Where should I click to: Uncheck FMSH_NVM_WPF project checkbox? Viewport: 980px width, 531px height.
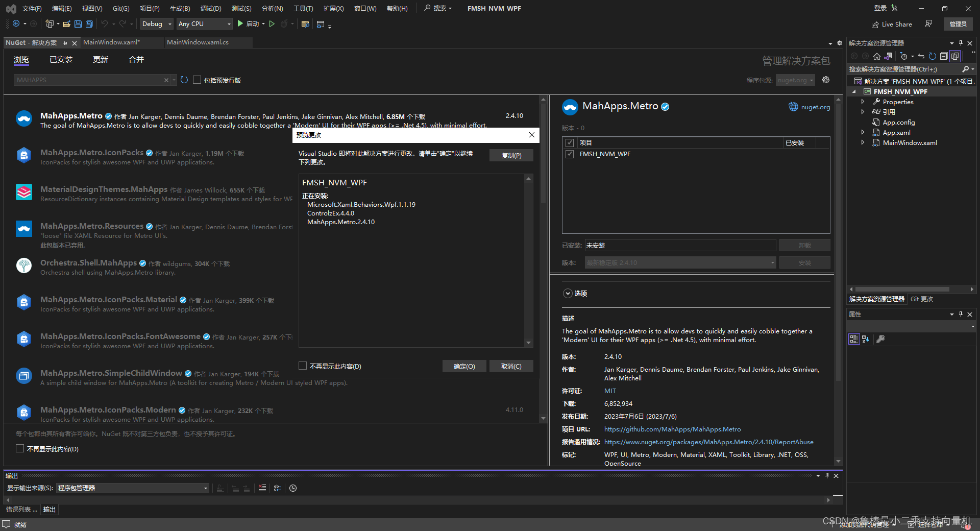tap(570, 154)
